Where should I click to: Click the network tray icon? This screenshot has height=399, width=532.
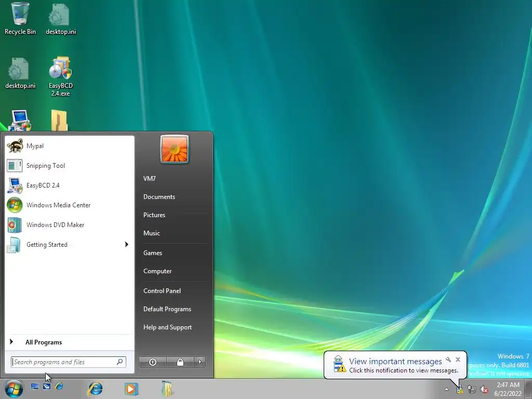click(472, 389)
